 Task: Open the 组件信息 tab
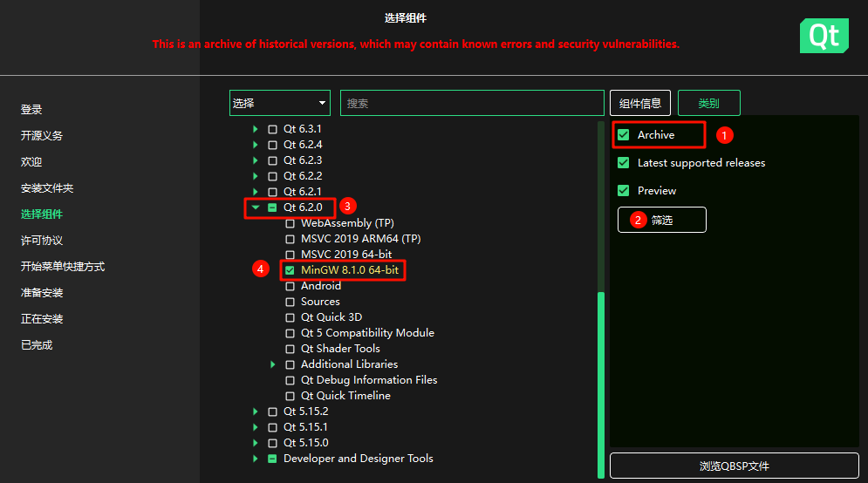[x=640, y=103]
